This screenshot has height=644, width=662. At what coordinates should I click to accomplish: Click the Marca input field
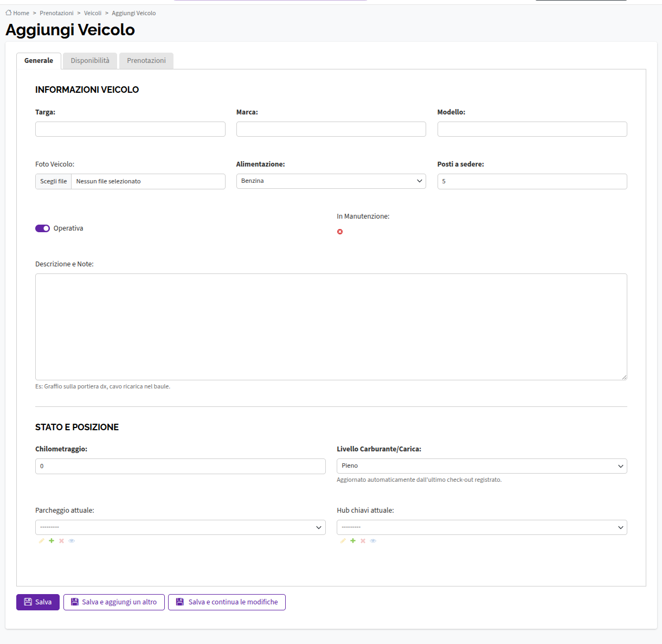331,129
